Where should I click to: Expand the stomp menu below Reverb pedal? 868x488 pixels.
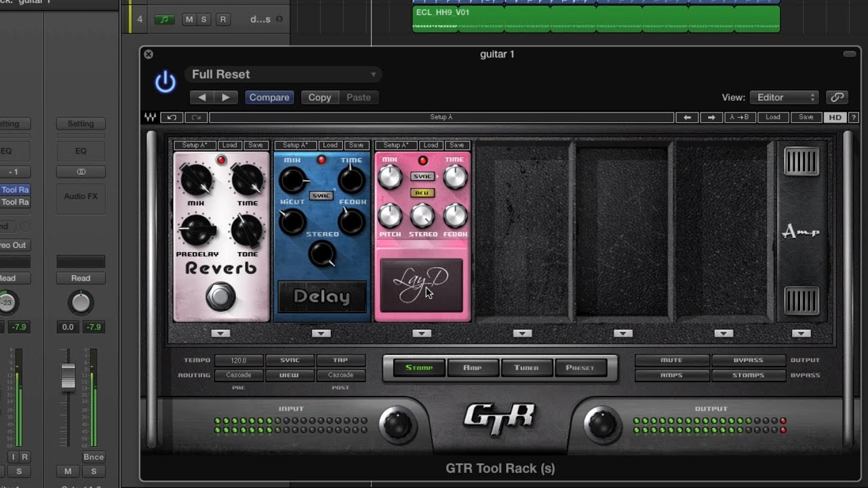click(x=220, y=333)
